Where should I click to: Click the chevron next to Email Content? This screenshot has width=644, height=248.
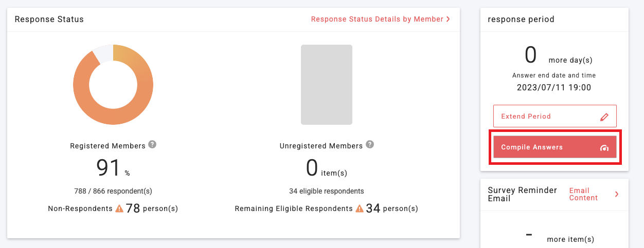coord(617,194)
